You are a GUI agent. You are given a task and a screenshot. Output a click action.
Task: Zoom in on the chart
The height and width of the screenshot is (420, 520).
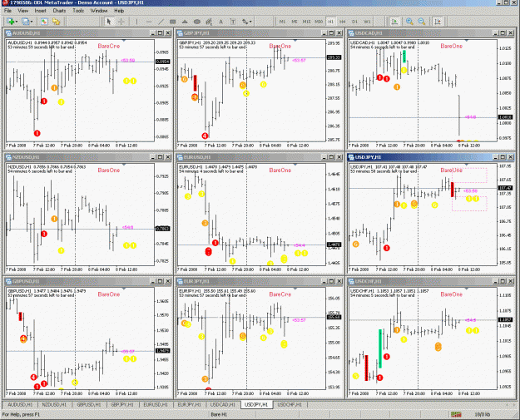coord(409,22)
